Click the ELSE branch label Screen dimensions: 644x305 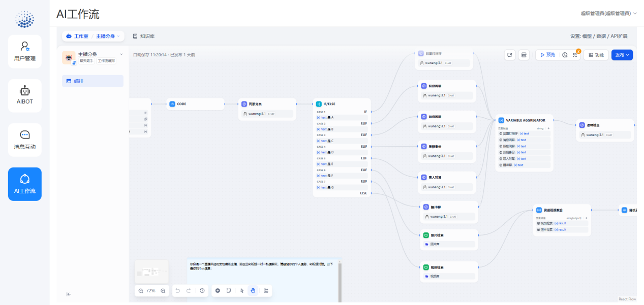[363, 193]
